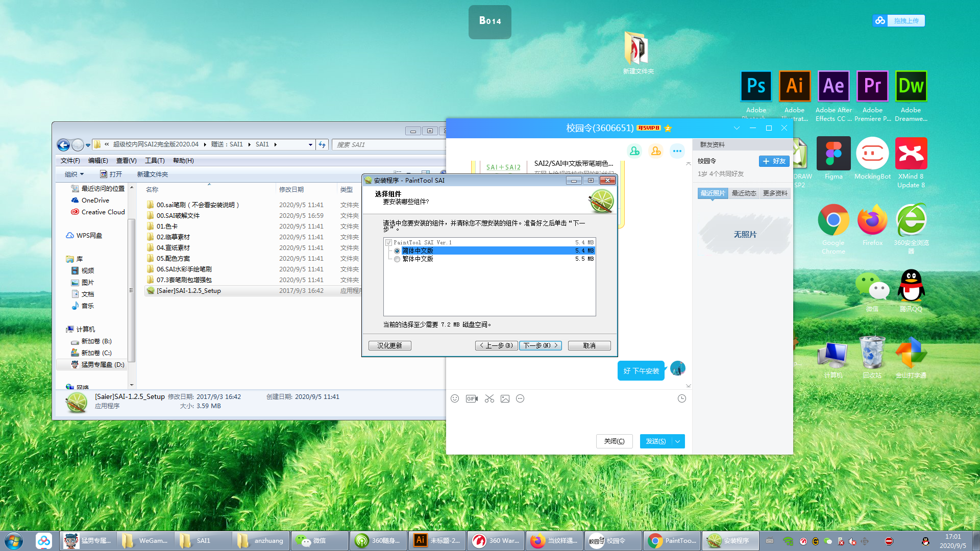Open the Tencent QQ desktop icon
The height and width of the screenshot is (551, 980).
click(x=911, y=286)
